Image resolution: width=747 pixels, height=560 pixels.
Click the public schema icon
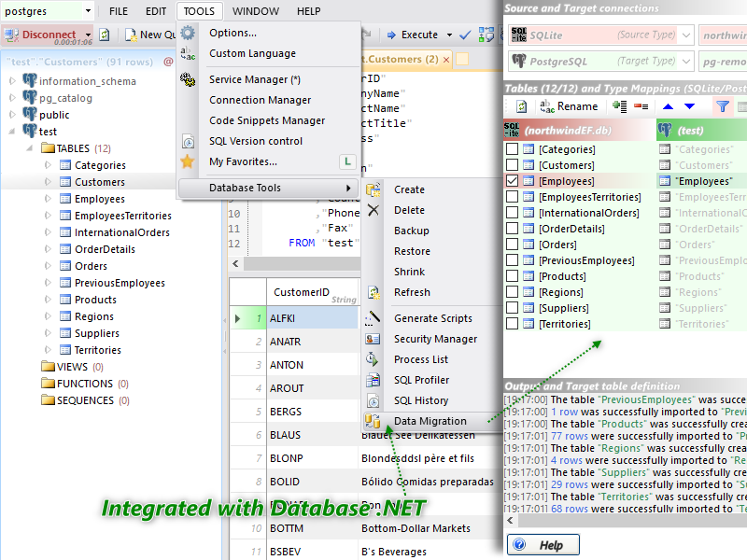coord(30,114)
